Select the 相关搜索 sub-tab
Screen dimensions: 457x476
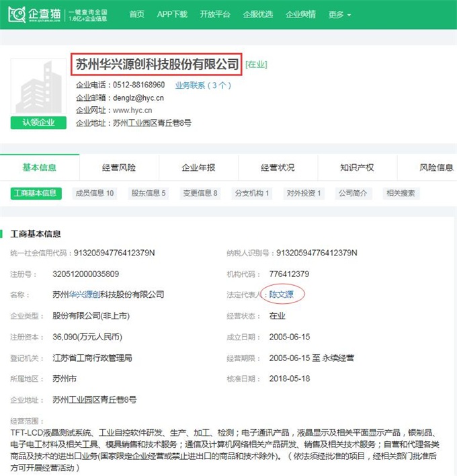[401, 194]
